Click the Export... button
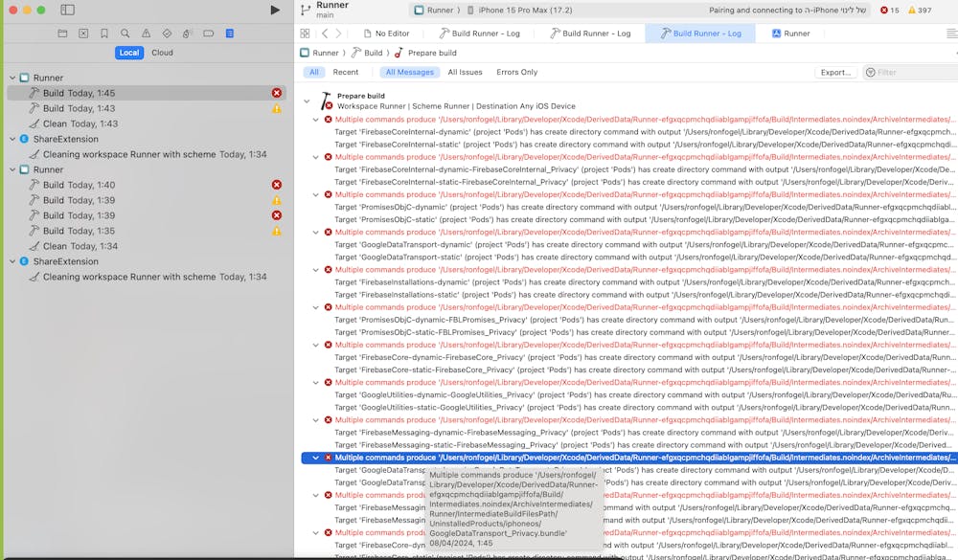 point(835,72)
